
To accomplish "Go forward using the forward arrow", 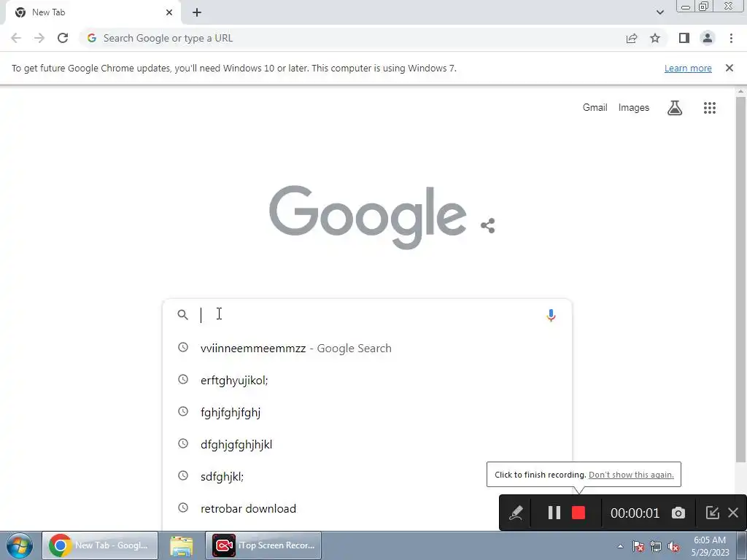I will (39, 38).
